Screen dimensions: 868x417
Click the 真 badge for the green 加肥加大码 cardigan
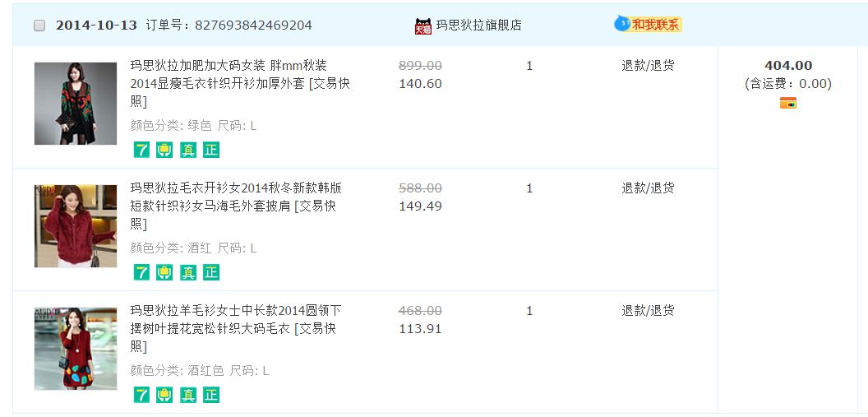point(188,150)
